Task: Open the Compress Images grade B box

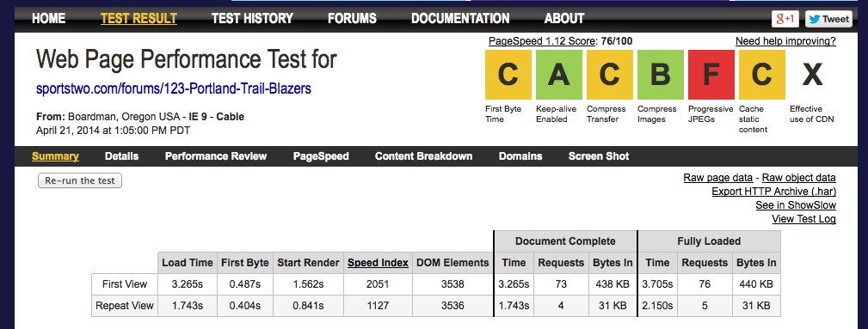Action: tap(661, 74)
